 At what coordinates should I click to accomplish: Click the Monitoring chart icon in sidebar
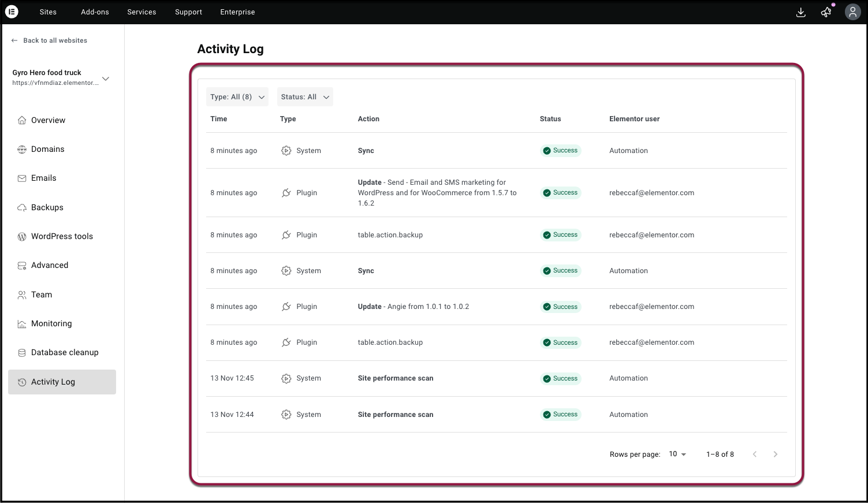coord(22,324)
